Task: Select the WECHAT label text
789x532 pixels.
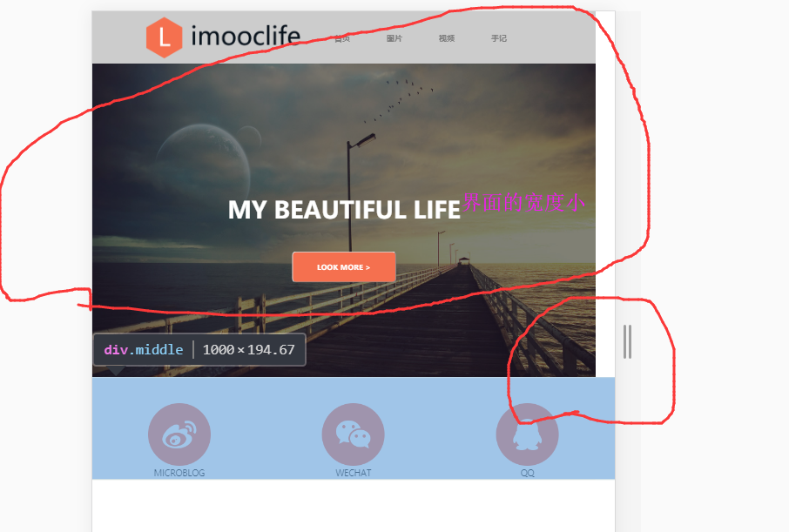Action: (x=354, y=473)
